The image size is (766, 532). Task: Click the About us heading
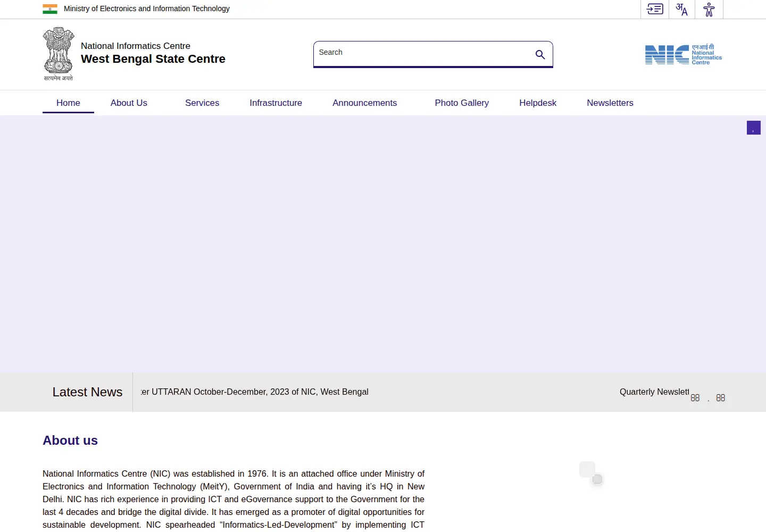tap(70, 440)
